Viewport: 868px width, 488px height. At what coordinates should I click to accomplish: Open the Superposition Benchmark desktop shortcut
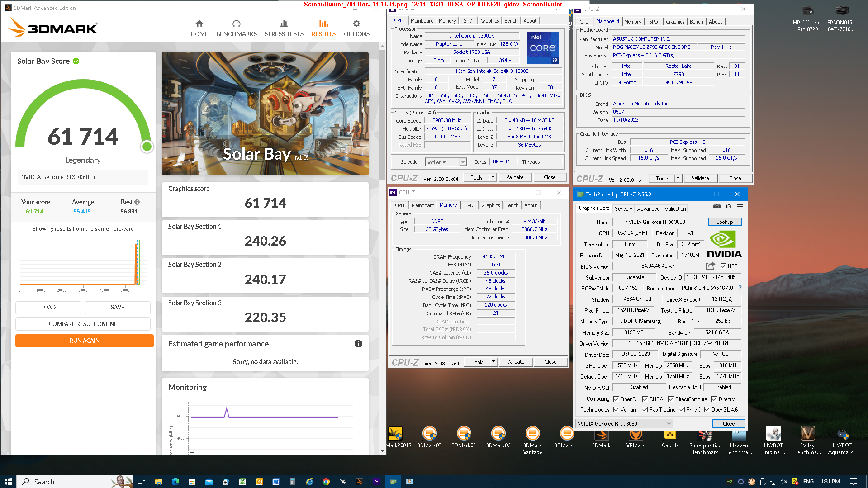[704, 441]
